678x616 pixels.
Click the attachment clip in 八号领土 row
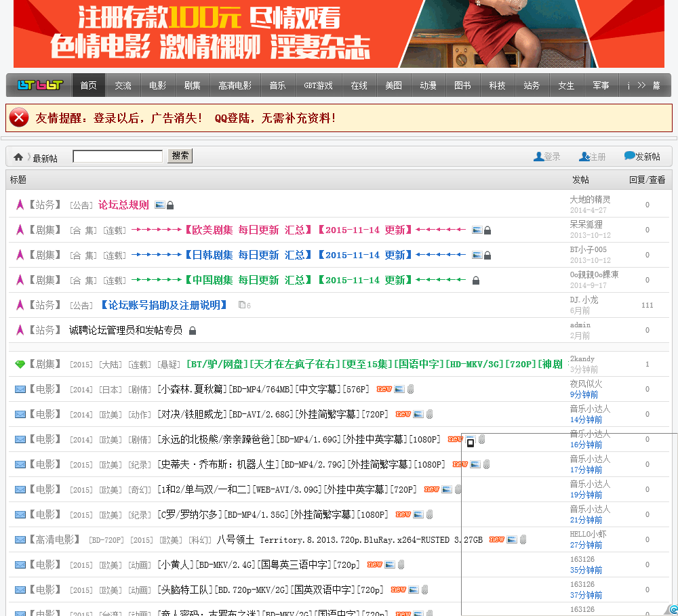(523, 539)
